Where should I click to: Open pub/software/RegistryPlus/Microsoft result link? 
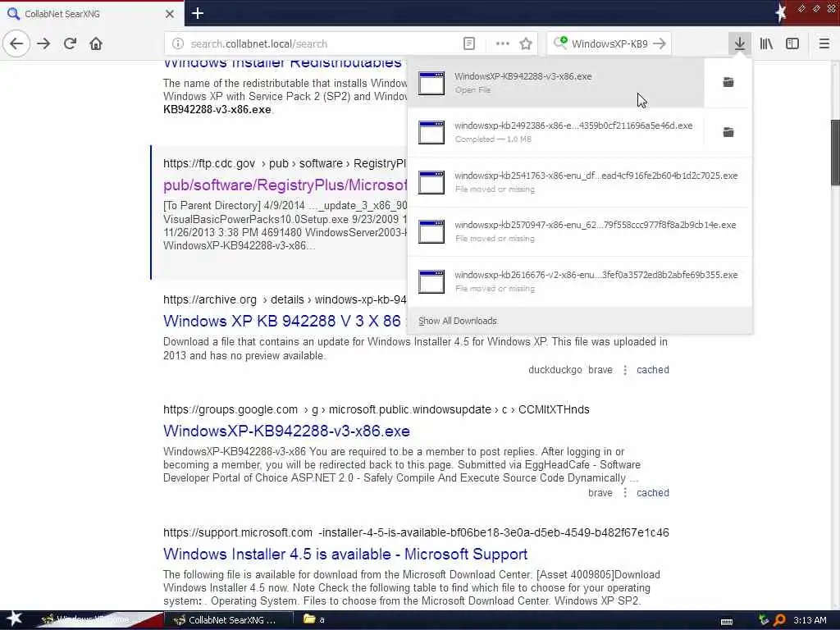click(x=285, y=185)
